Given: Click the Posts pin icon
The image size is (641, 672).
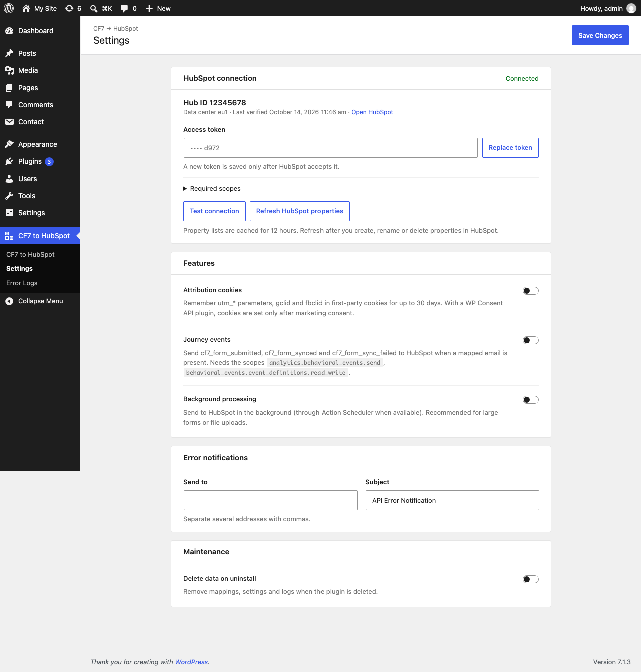Looking at the screenshot, I should 9,53.
